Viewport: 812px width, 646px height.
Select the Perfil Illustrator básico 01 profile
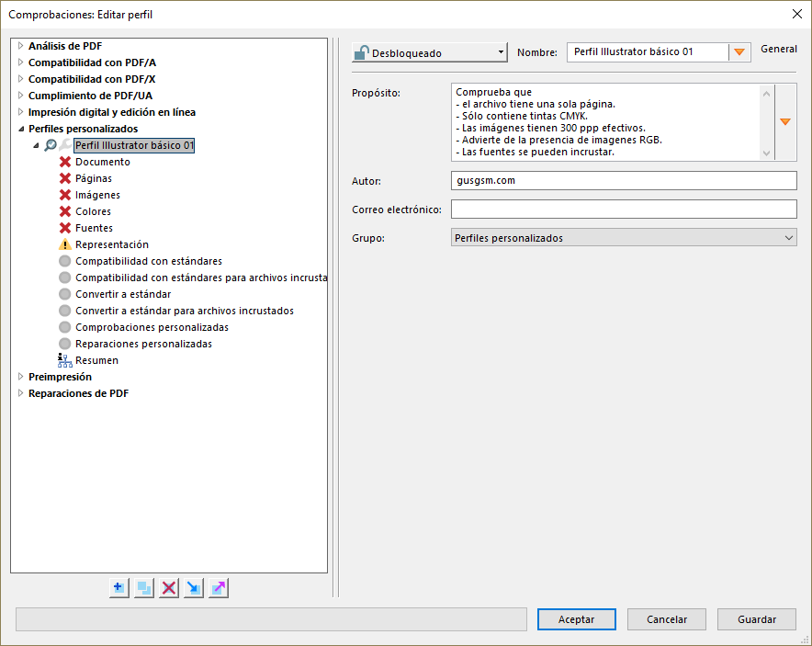point(134,145)
